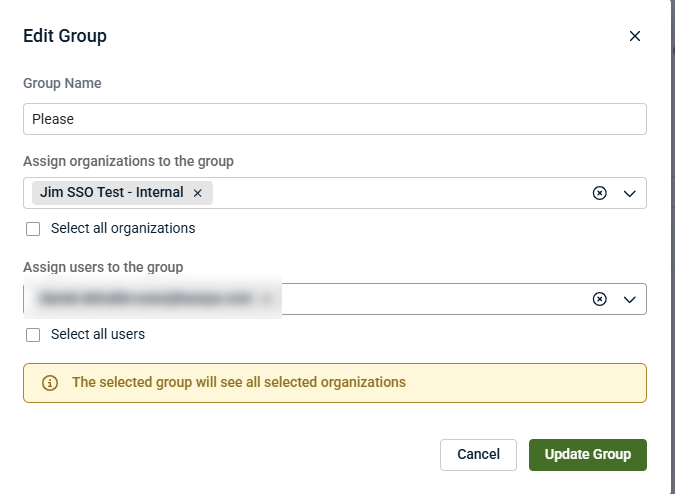Remove the blurred user chip
675x494 pixels.
tap(266, 299)
